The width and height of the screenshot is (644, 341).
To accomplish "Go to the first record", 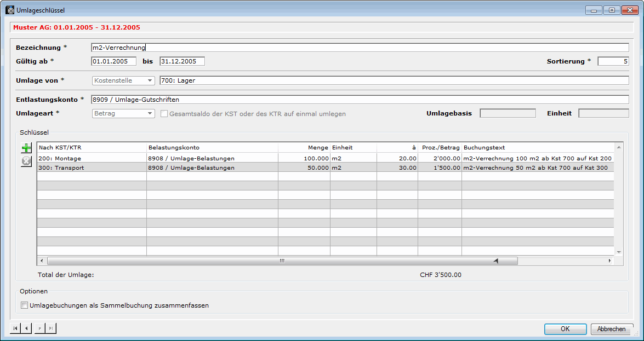I will pyautogui.click(x=15, y=328).
